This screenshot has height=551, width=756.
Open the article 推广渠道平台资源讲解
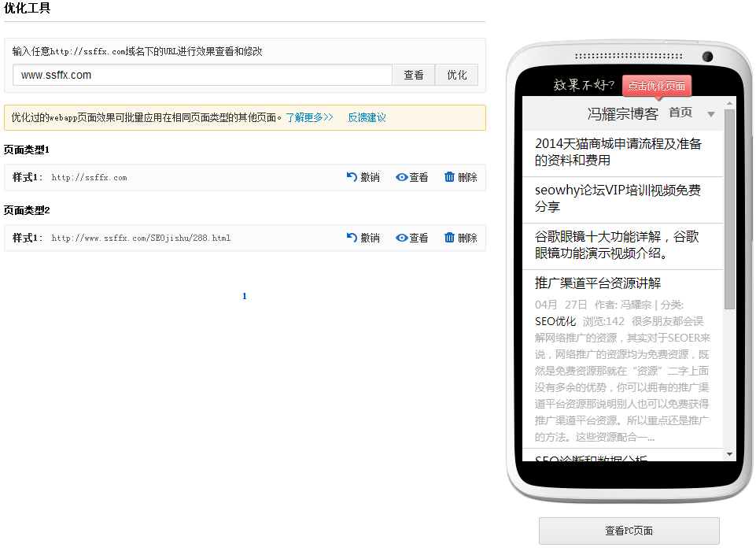pos(597,283)
